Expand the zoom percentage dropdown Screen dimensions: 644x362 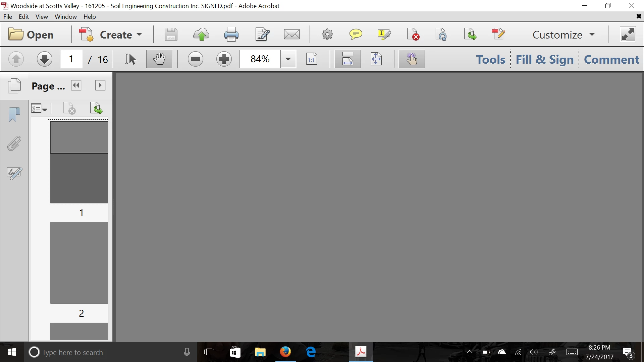click(x=288, y=59)
